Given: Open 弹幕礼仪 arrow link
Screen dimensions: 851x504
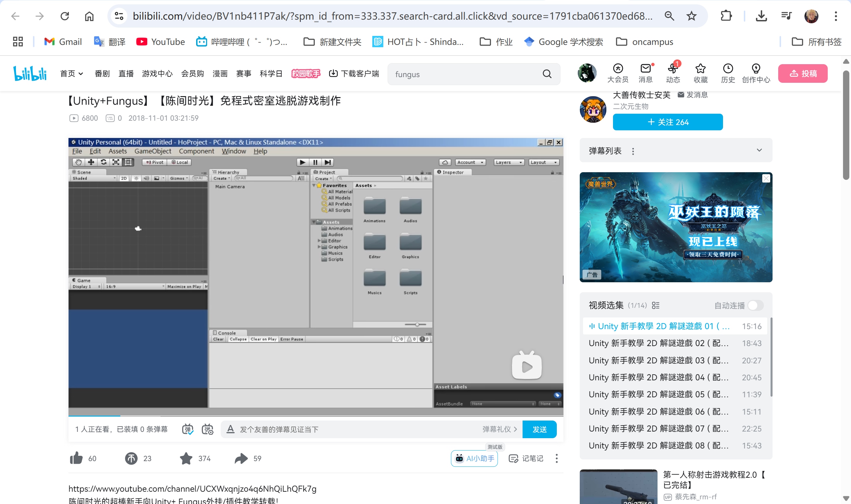Looking at the screenshot, I should (500, 429).
